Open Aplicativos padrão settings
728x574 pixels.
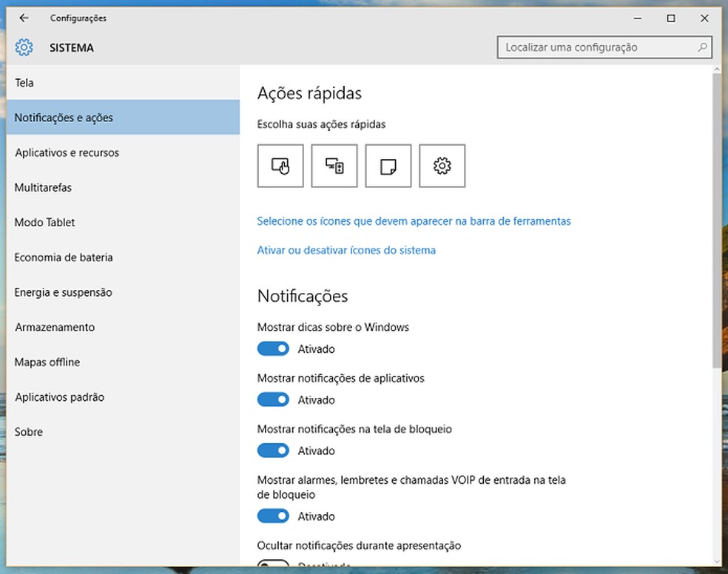coord(59,396)
